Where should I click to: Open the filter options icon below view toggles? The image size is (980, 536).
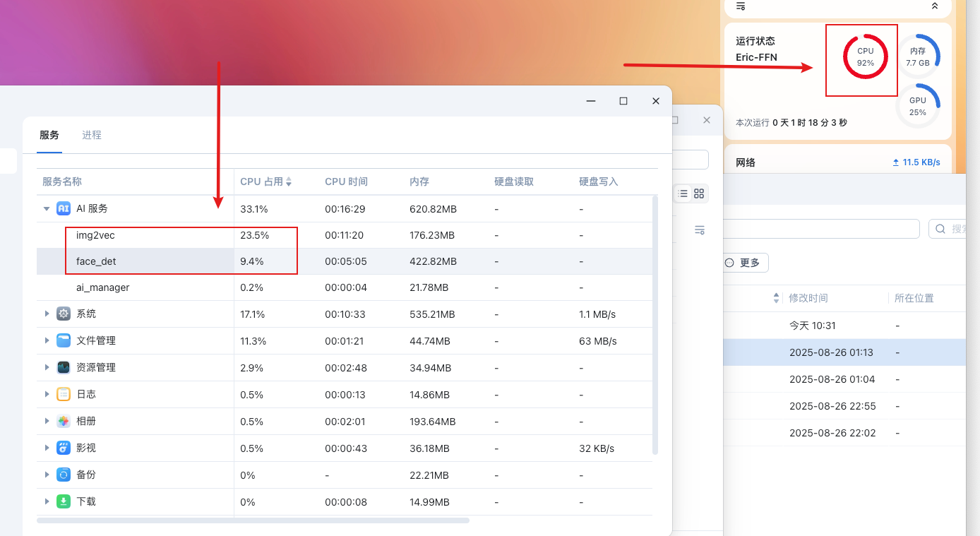click(700, 230)
